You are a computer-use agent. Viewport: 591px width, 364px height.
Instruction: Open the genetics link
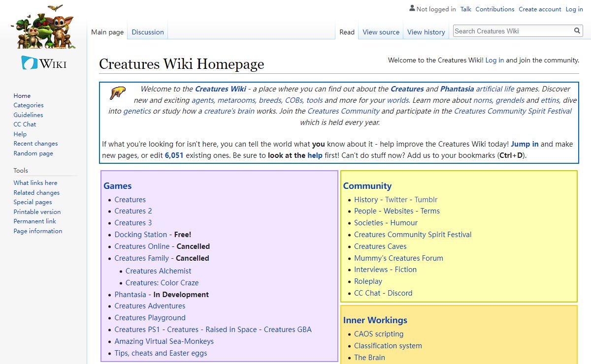click(137, 111)
